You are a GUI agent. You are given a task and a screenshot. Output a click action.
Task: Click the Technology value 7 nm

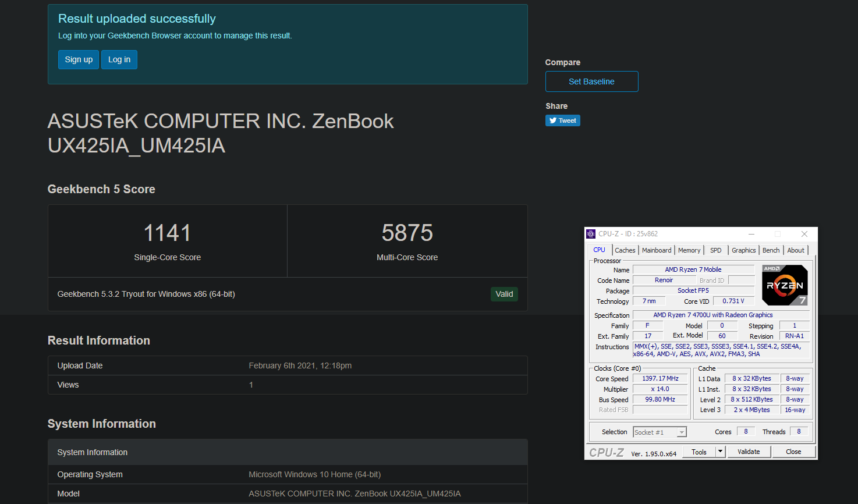click(x=649, y=301)
